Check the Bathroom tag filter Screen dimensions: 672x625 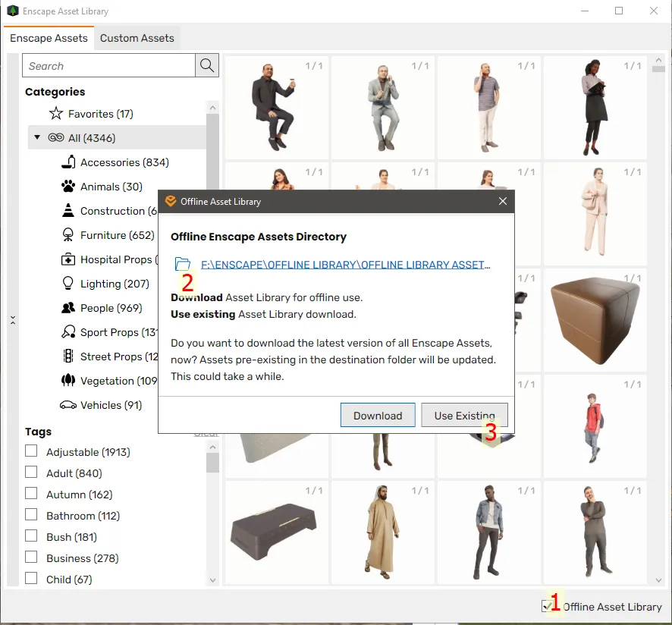31,515
